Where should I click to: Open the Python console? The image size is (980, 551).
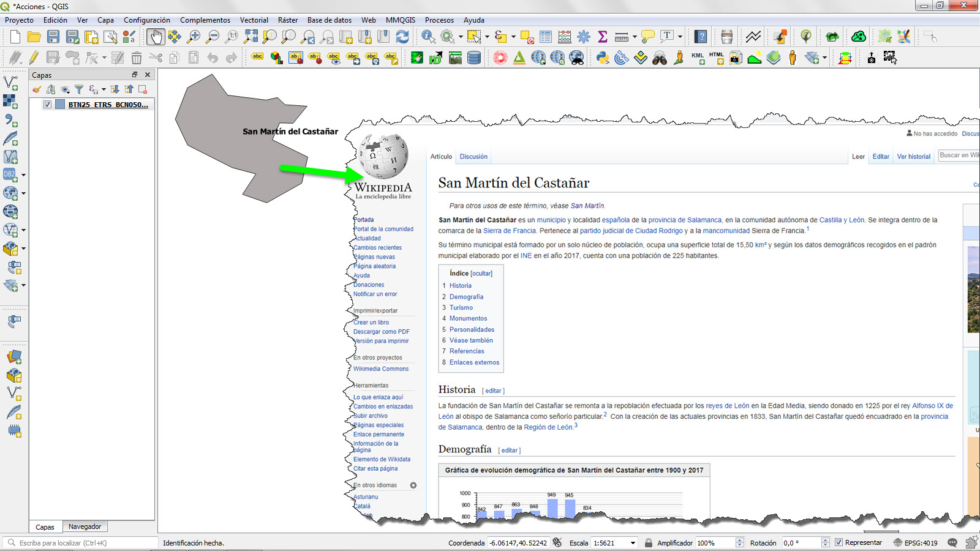click(x=603, y=58)
